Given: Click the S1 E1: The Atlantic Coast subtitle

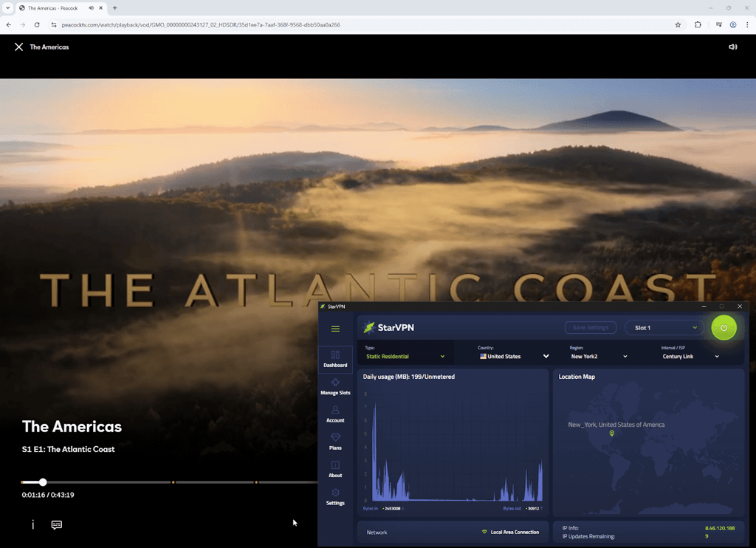Looking at the screenshot, I should tap(68, 449).
